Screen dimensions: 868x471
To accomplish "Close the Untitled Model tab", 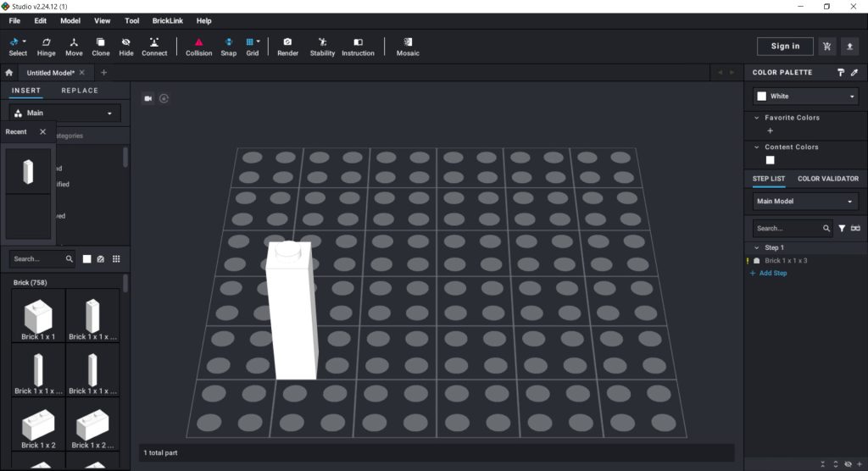I will click(x=82, y=73).
